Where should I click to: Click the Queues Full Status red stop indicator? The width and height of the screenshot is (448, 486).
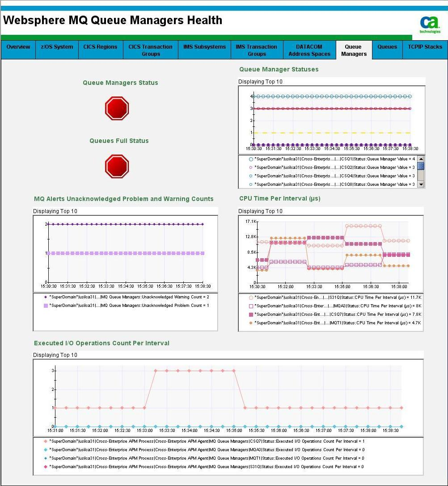pos(117,167)
